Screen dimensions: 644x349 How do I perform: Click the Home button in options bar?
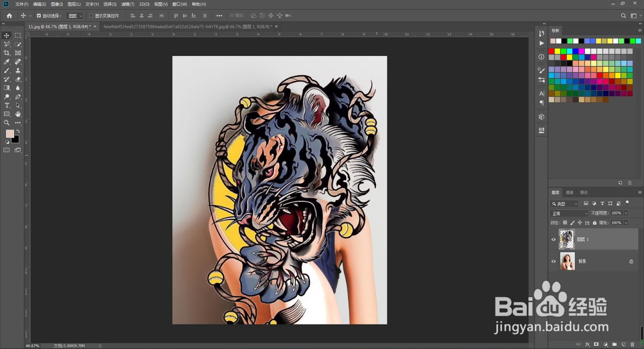(x=9, y=16)
